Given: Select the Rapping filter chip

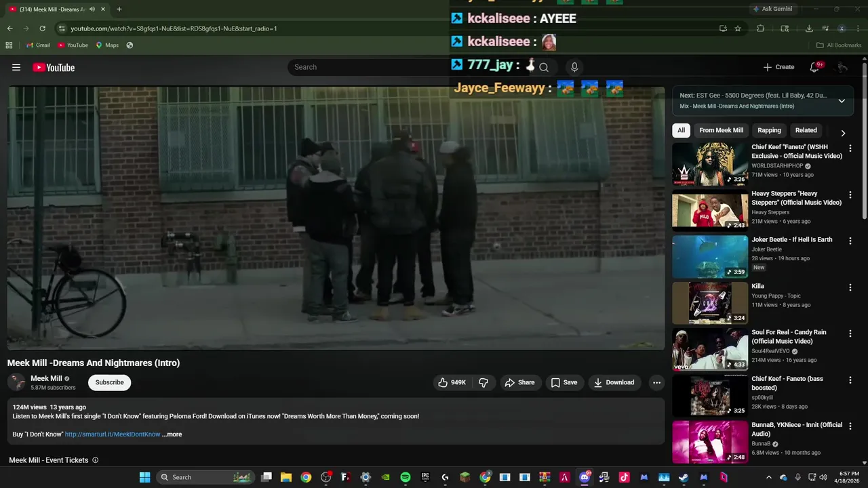Looking at the screenshot, I should 769,130.
